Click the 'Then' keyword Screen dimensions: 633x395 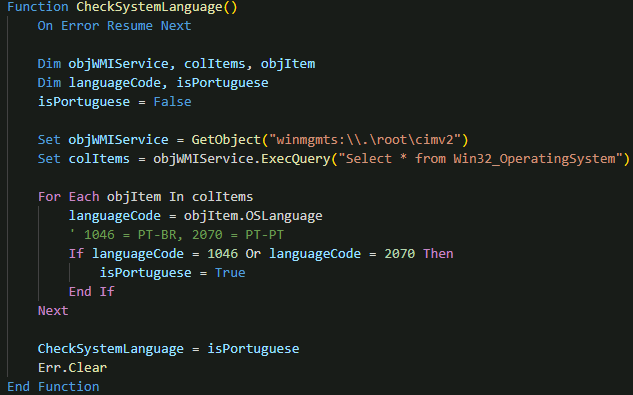coord(438,254)
